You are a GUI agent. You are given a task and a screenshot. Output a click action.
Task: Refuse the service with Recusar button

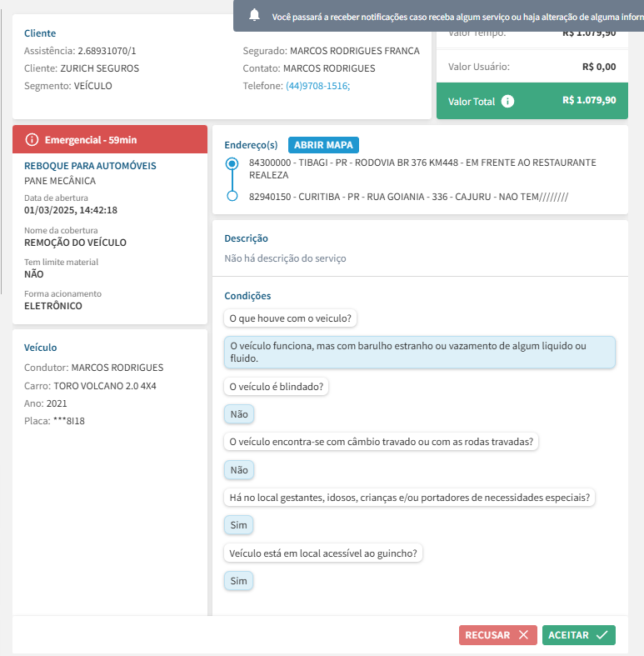(x=497, y=635)
